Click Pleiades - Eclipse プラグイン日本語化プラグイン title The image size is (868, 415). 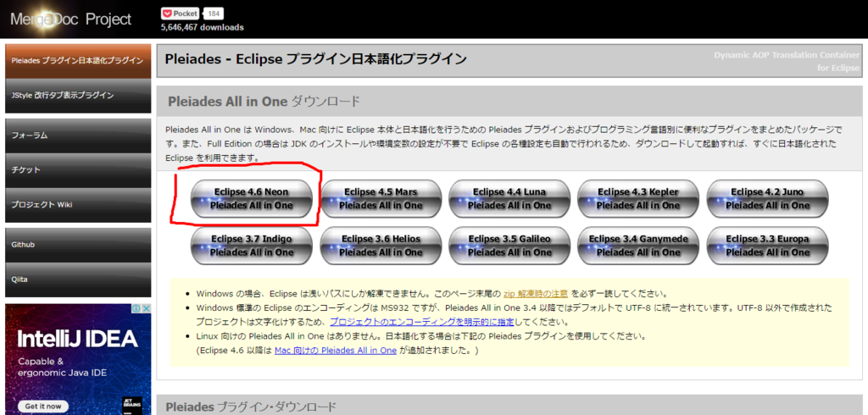tap(315, 59)
